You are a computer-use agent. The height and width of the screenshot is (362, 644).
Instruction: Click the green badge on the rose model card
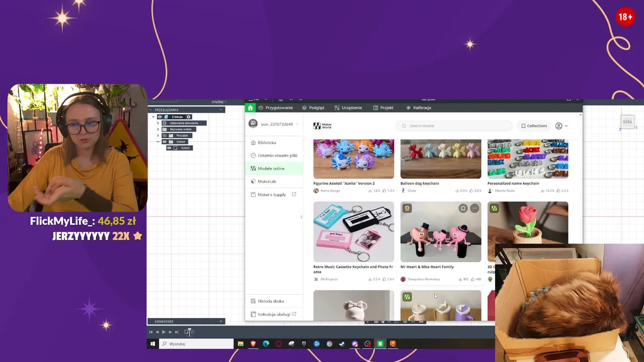pos(494,208)
